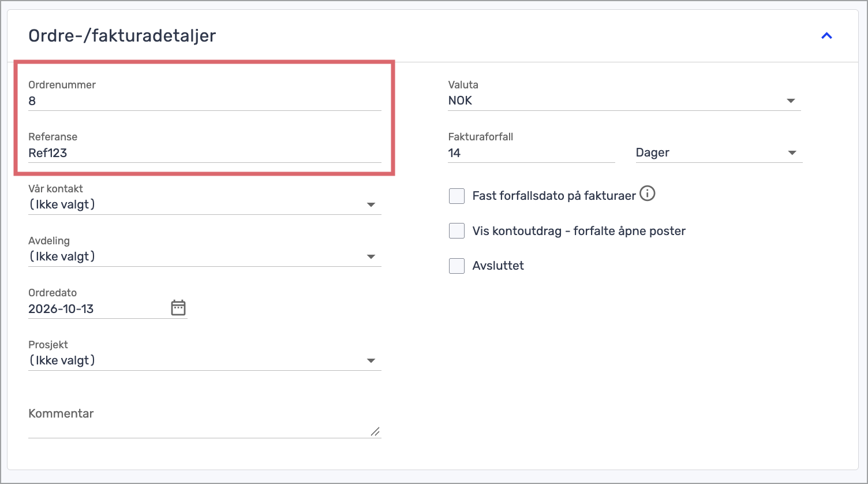Expand the Prosjekt dropdown

(x=205, y=360)
